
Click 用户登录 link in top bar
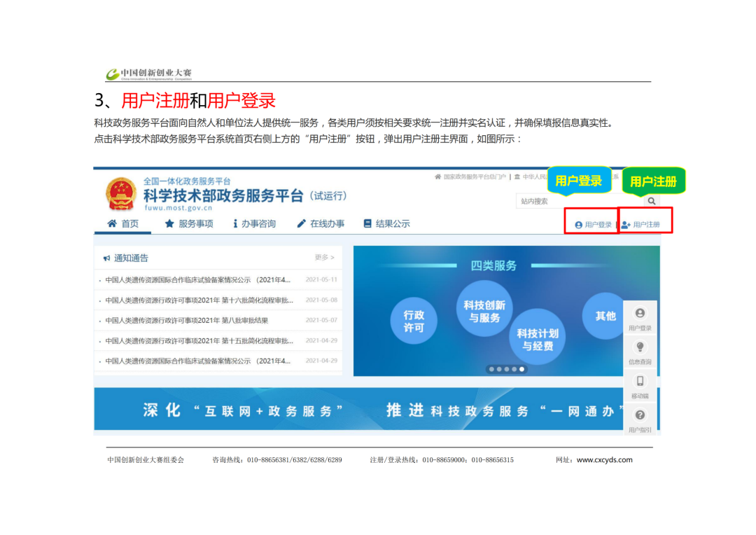point(594,225)
